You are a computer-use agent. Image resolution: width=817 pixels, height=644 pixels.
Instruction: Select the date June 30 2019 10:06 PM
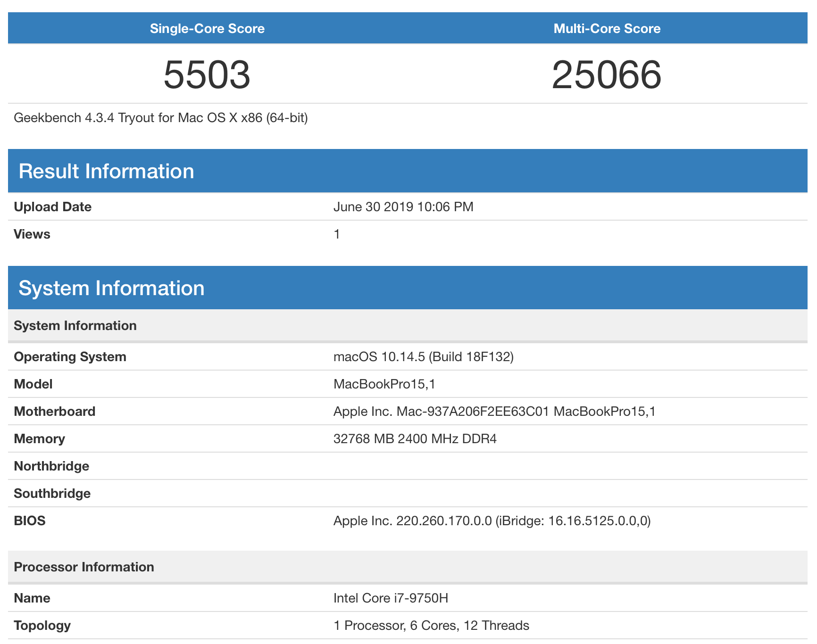403,207
